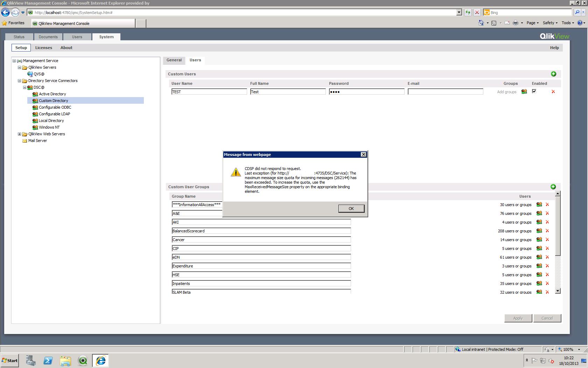Open the Licenses sub-tab

pos(44,48)
